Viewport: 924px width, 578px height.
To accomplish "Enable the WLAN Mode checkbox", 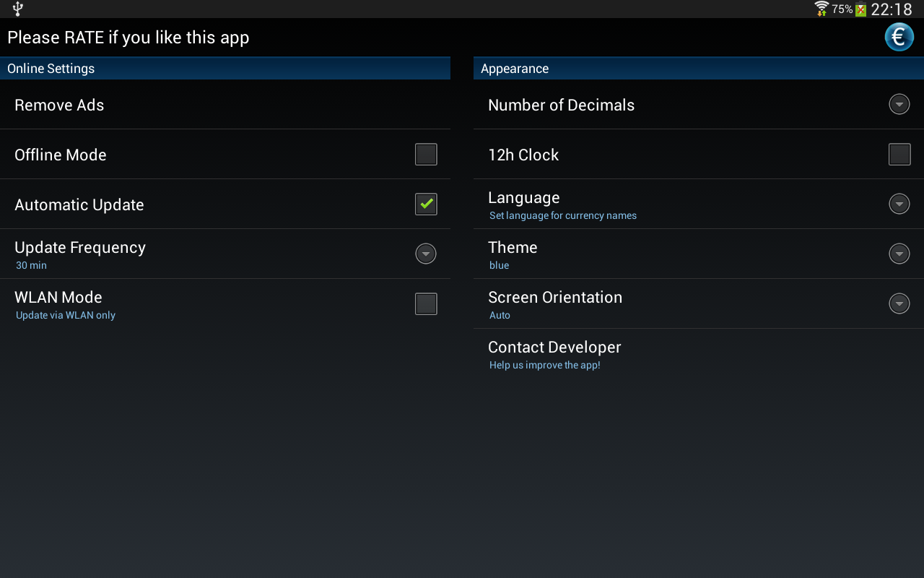I will (x=426, y=304).
